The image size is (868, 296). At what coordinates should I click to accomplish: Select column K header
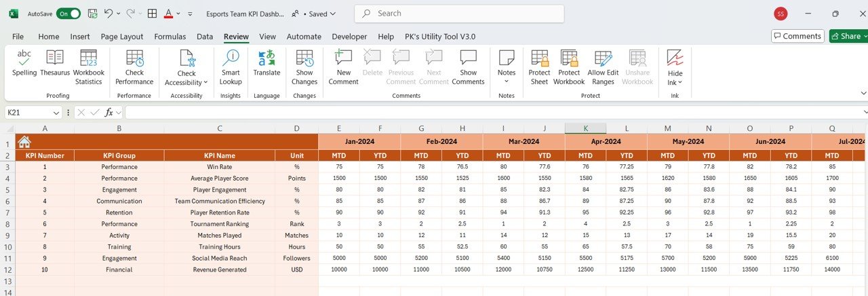click(586, 128)
